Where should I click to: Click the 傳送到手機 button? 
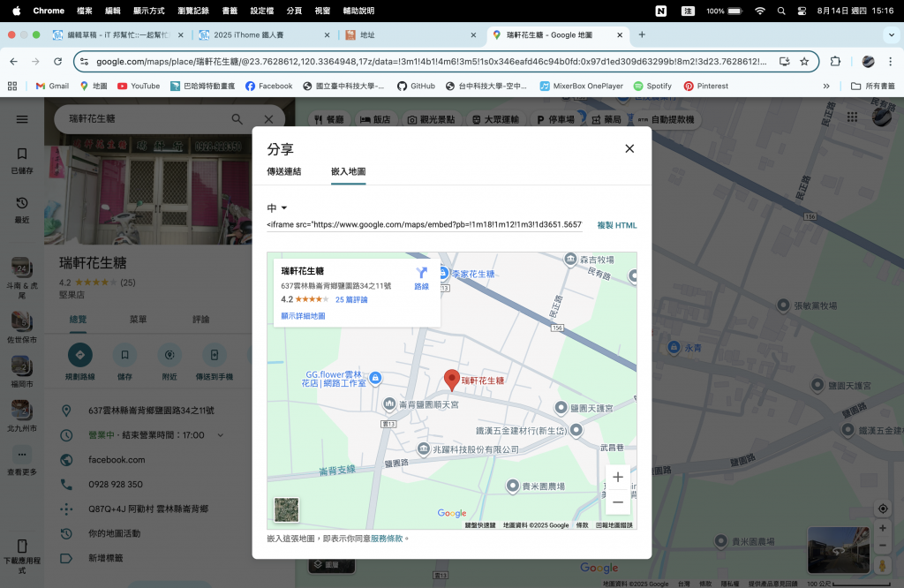(x=214, y=362)
